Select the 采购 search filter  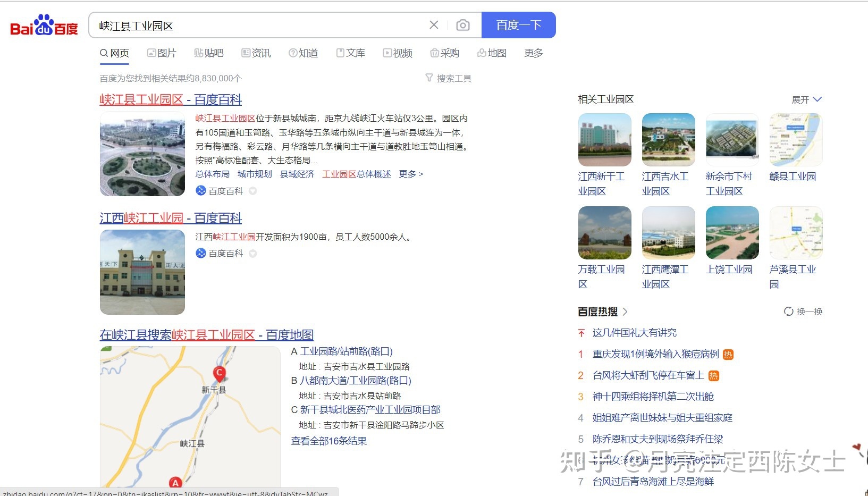click(444, 53)
